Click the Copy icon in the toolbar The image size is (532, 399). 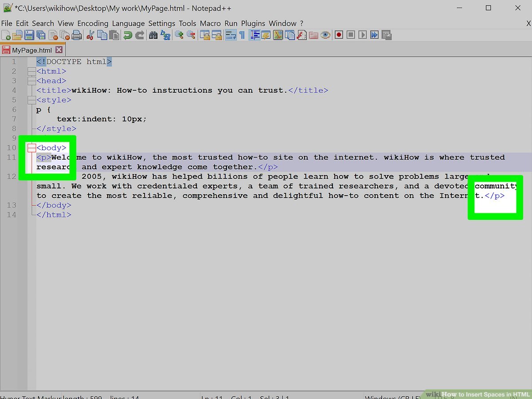(102, 35)
